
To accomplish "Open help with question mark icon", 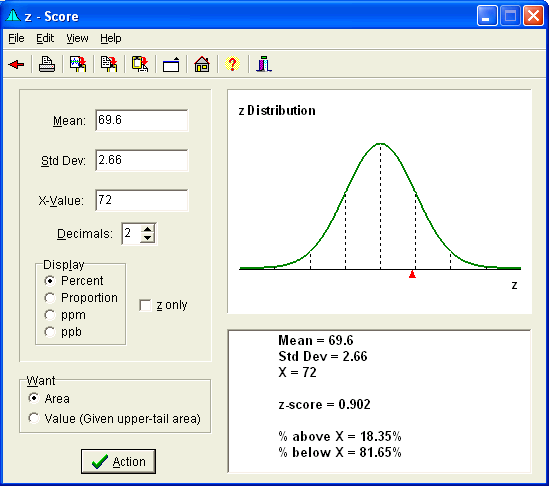I will click(232, 64).
